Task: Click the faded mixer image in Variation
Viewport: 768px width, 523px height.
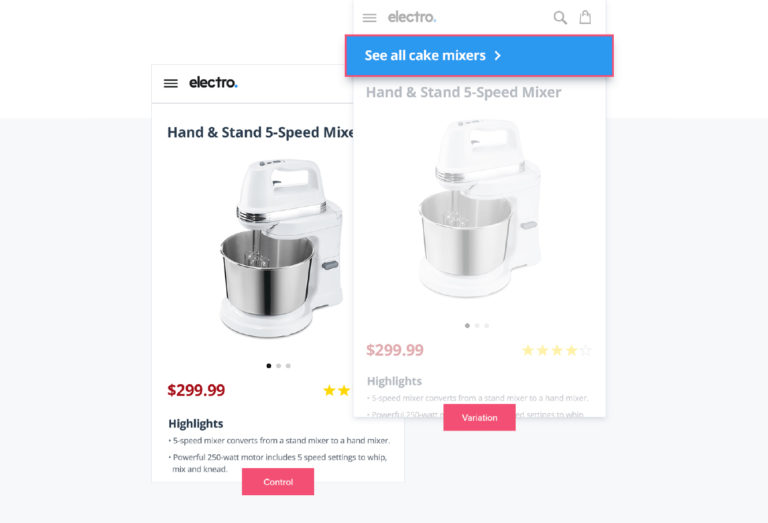Action: [x=480, y=208]
